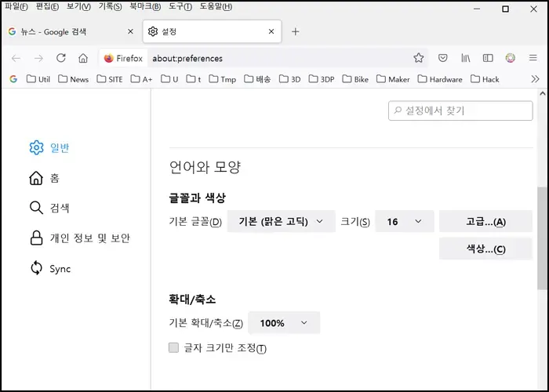Select the 개인 정보 및 보안 category

[79, 238]
